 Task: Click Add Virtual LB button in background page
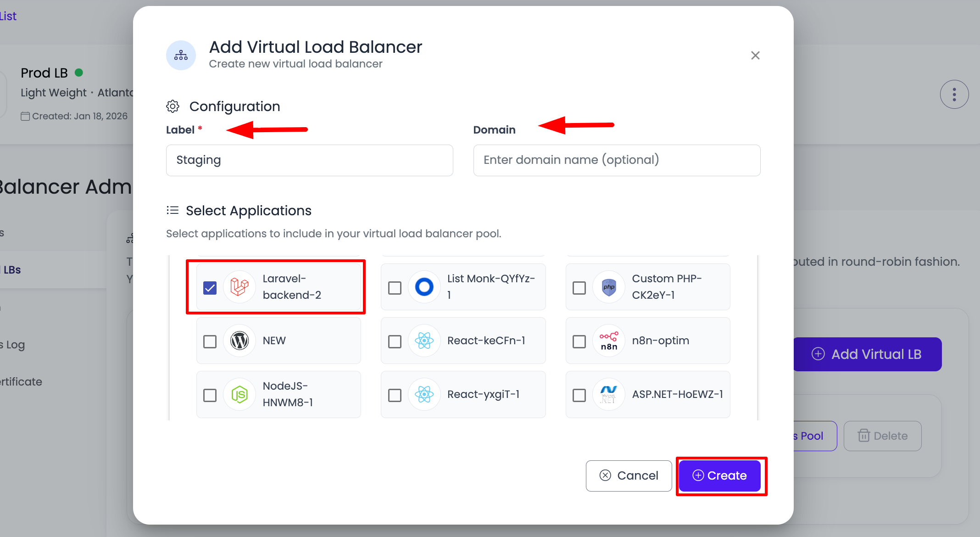pyautogui.click(x=868, y=354)
